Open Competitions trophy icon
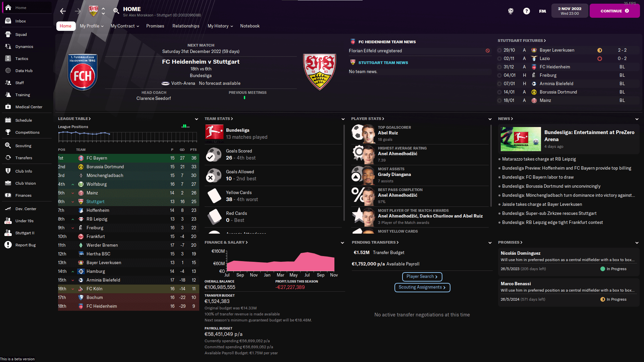644x362 pixels. pos(8,132)
